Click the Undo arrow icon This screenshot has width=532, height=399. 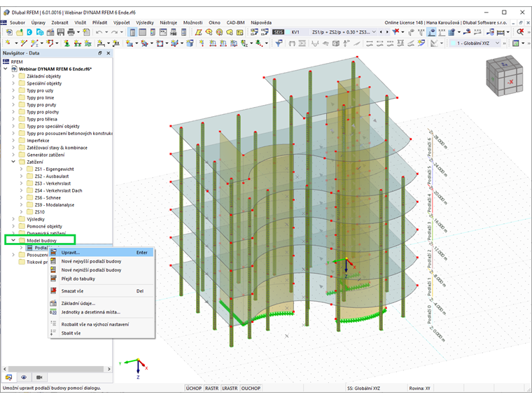pyautogui.click(x=99, y=32)
